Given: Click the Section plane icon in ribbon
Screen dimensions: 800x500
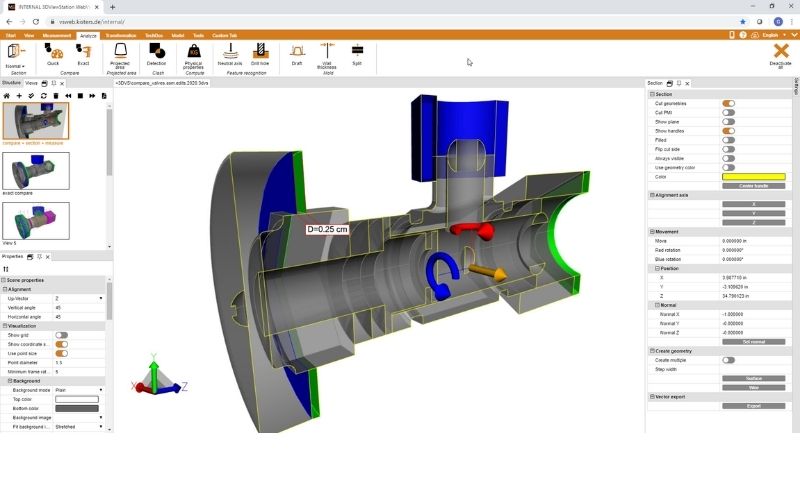Looking at the screenshot, I should point(15,52).
